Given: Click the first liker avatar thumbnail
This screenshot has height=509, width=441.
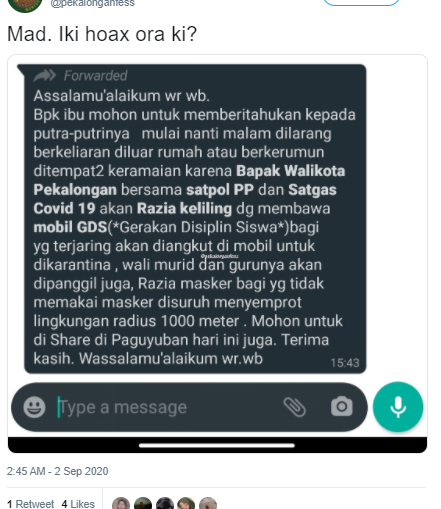Looking at the screenshot, I should point(121,503).
